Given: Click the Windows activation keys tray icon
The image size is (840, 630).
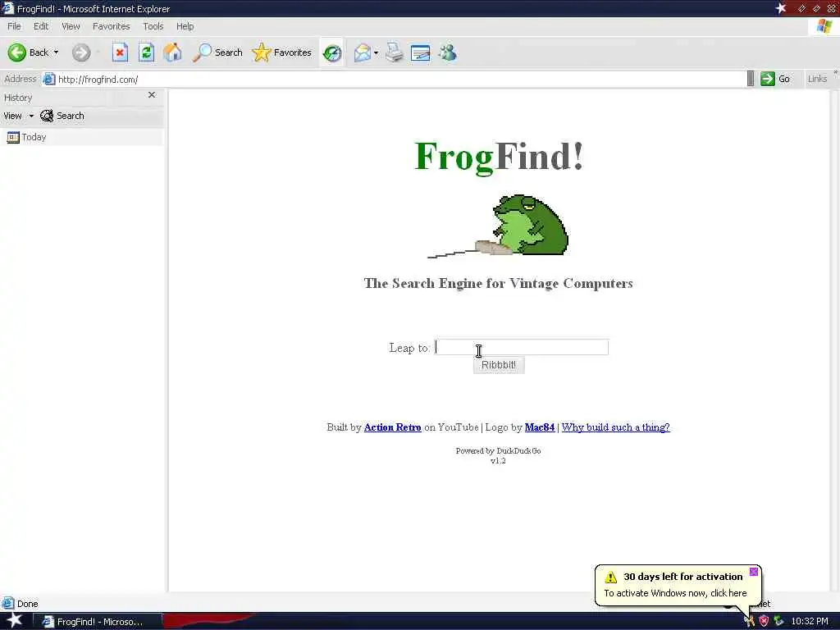Looking at the screenshot, I should point(749,622).
